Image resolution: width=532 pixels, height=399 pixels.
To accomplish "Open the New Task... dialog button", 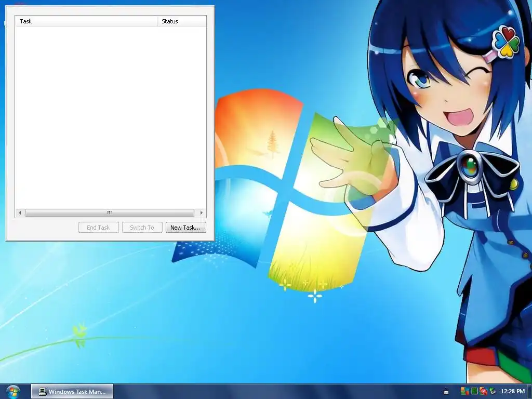I will click(185, 228).
